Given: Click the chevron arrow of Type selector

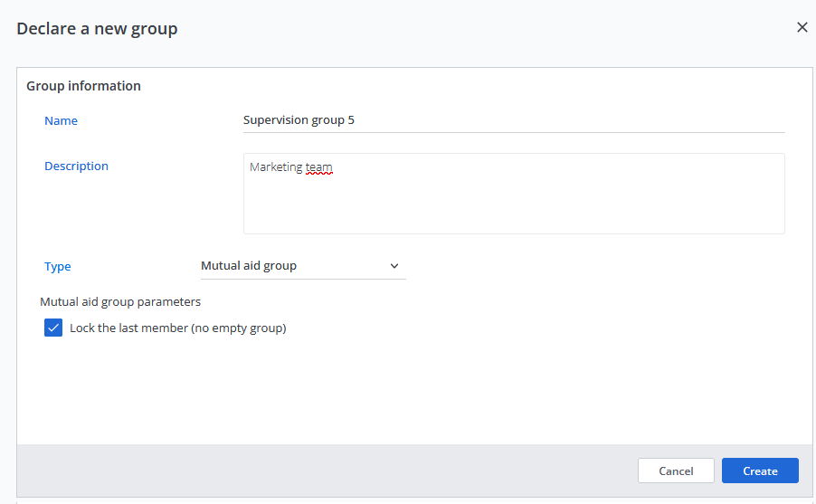Looking at the screenshot, I should tap(394, 266).
